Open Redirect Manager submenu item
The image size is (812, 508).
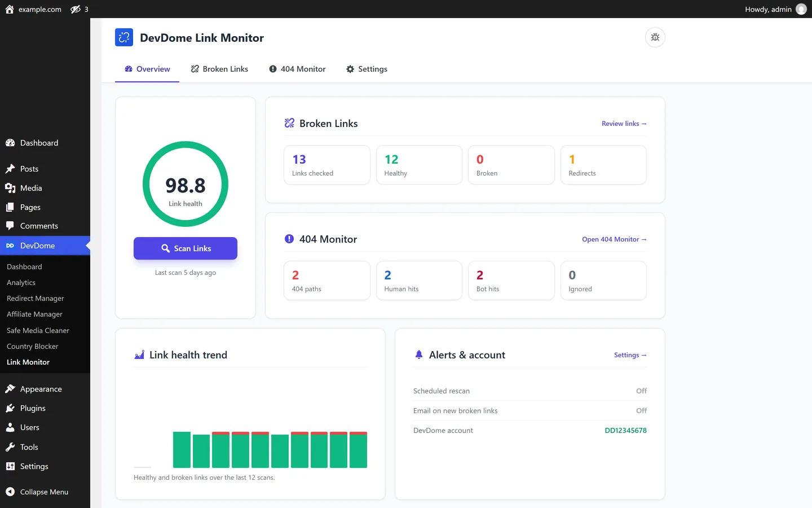36,298
